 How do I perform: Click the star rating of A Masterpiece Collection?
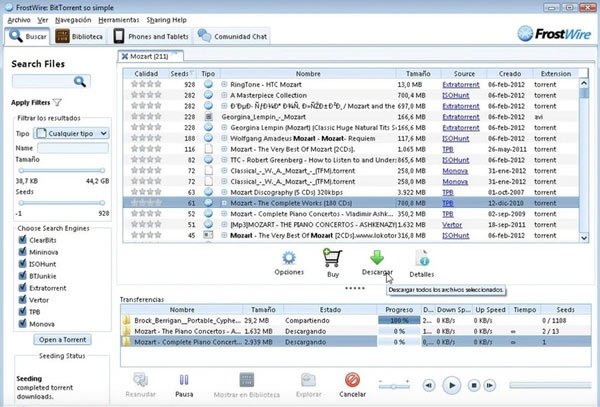pyautogui.click(x=146, y=95)
